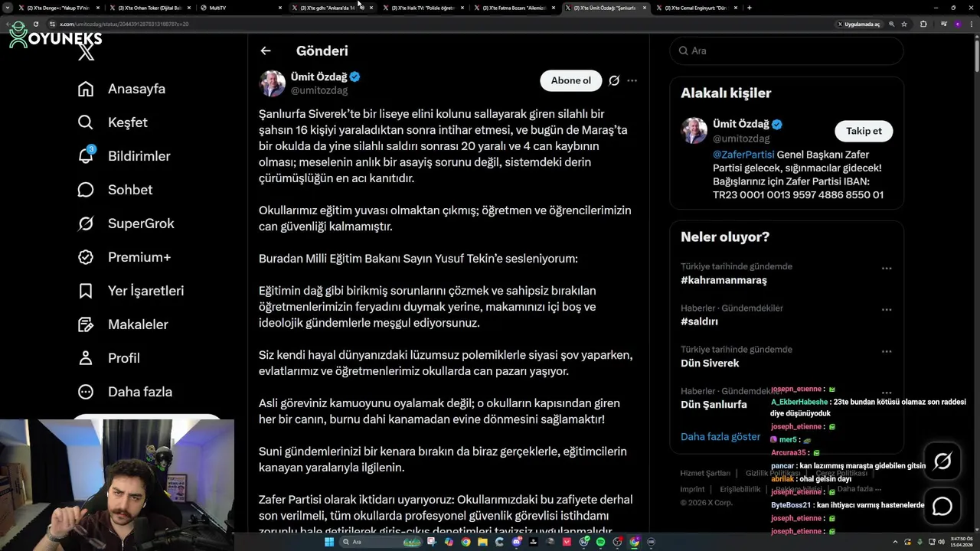Open a new browser tab
Image resolution: width=980 pixels, height=551 pixels.
point(749,8)
